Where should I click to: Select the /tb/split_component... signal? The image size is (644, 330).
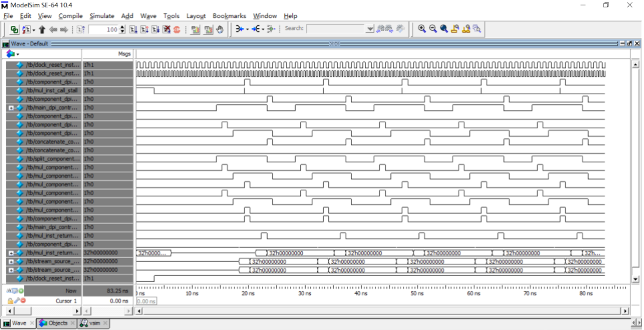click(x=53, y=158)
